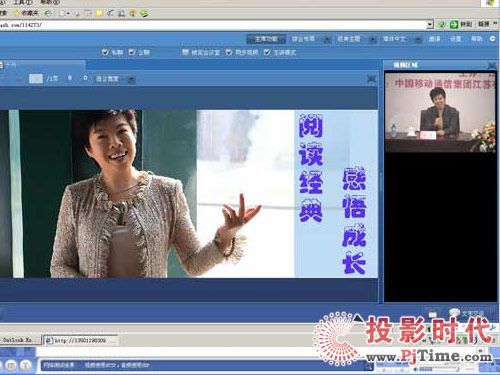Click the fullscreen icon of presentation panel
The image size is (500, 375).
click(371, 79)
